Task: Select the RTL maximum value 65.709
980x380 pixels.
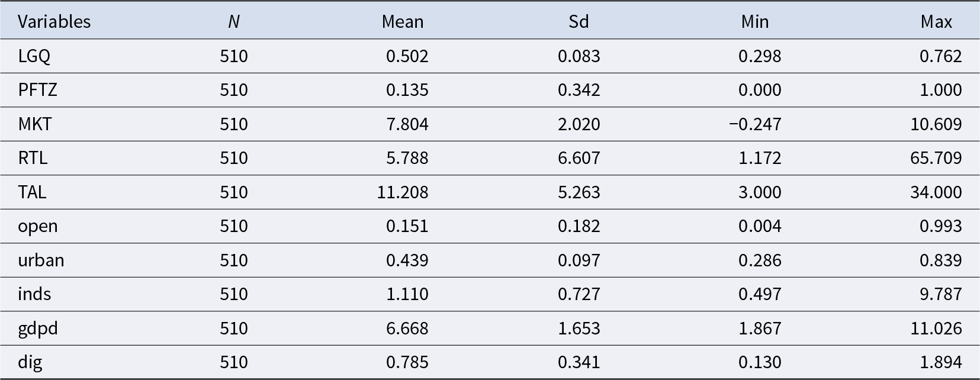Action: coord(936,158)
